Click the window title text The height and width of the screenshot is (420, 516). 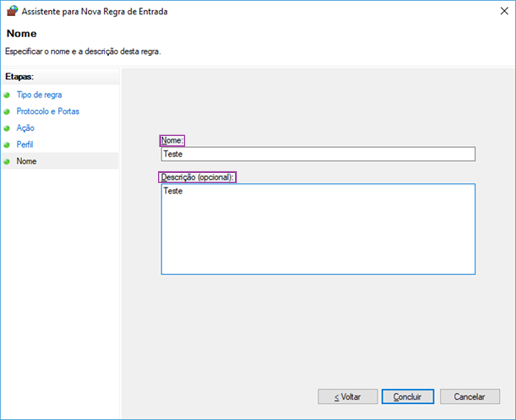(95, 11)
